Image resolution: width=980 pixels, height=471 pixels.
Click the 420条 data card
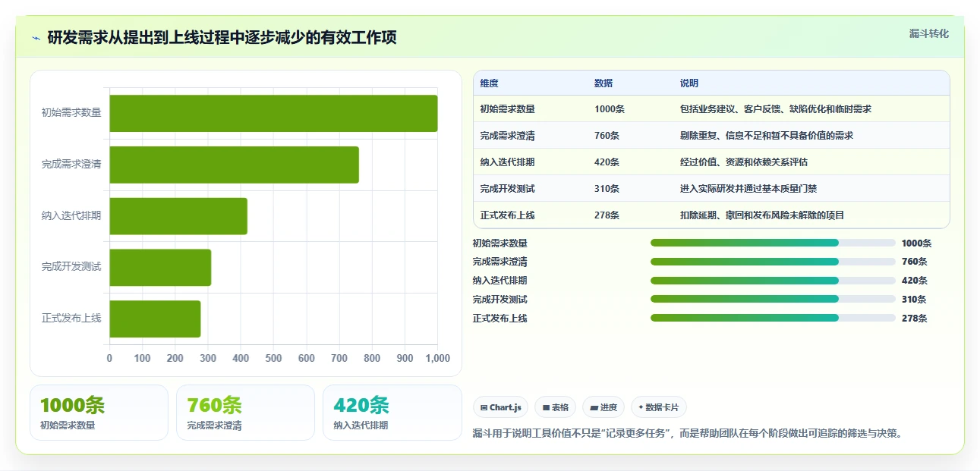392,413
